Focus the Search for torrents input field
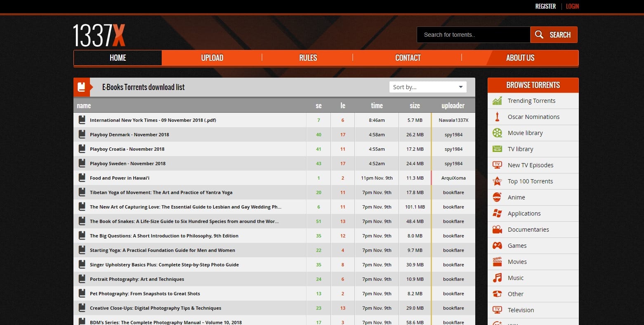This screenshot has height=325, width=644. [473, 35]
